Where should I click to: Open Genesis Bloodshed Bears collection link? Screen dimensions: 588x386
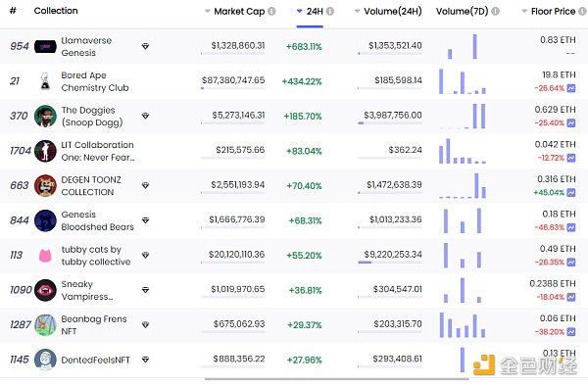97,220
